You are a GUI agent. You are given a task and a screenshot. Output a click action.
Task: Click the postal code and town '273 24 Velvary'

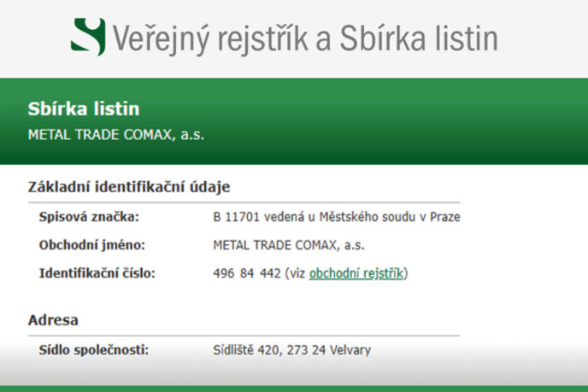332,350
